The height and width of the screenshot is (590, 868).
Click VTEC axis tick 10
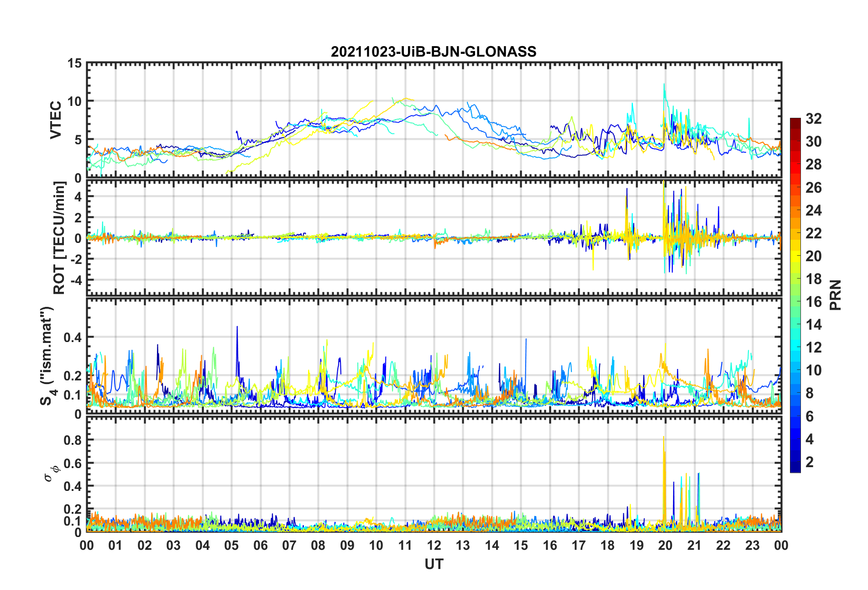[x=74, y=101]
